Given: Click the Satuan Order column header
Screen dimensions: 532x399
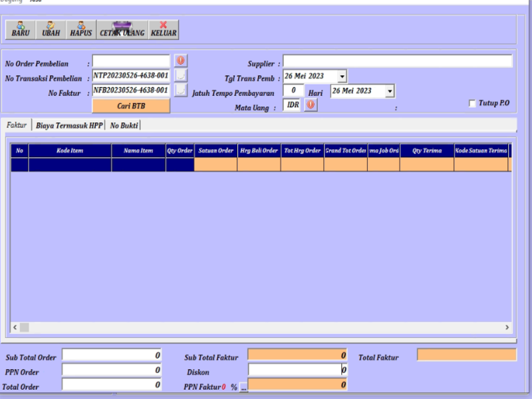Looking at the screenshot, I should click(x=215, y=151).
